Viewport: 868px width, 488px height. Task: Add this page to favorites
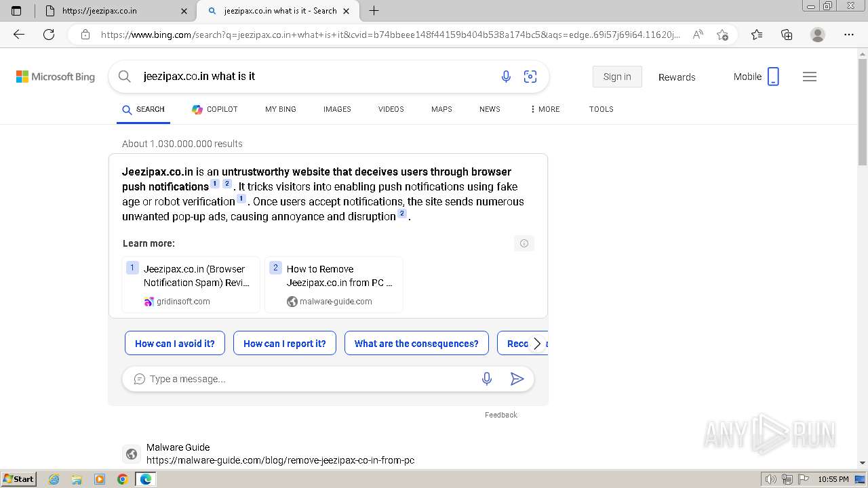[722, 35]
